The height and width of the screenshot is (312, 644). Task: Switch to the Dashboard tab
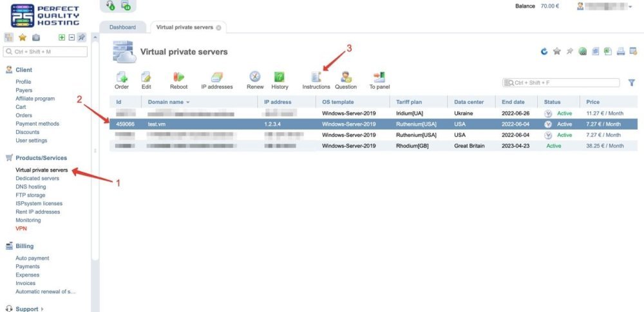122,27
